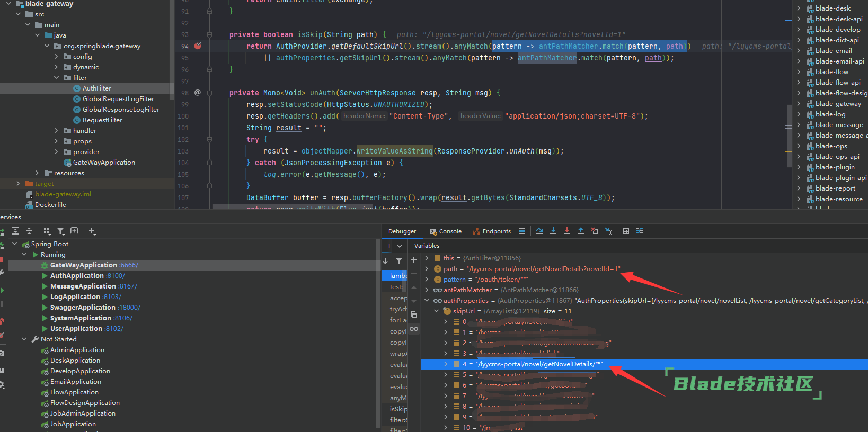Click the Run to Cursor icon
Image resolution: width=868 pixels, height=432 pixels.
coord(608,231)
